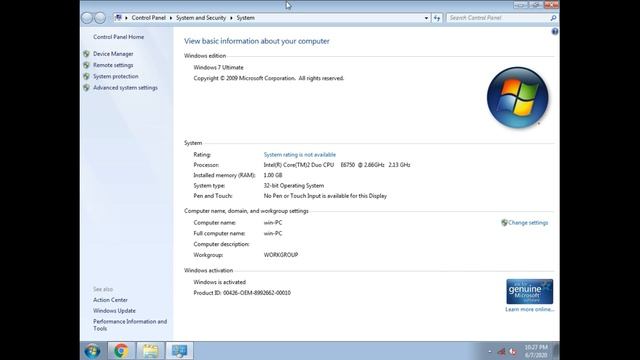Click the 'Windows 7 Ultimate' text
640x360 pixels.
point(218,68)
